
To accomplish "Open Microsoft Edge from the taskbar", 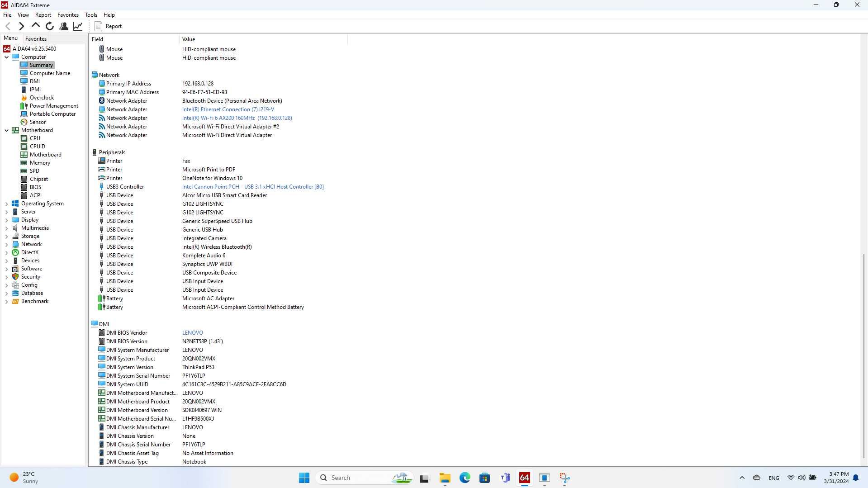I will point(465,478).
